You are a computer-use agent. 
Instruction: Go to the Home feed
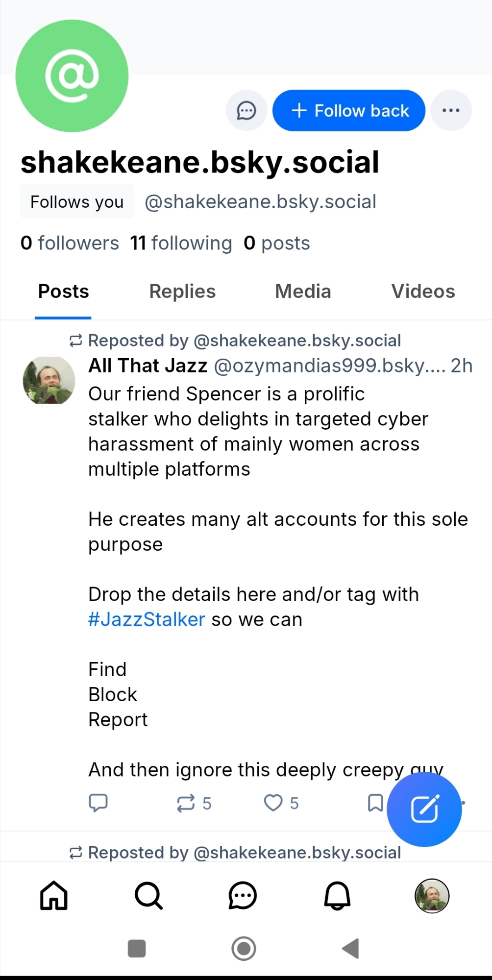(x=54, y=896)
